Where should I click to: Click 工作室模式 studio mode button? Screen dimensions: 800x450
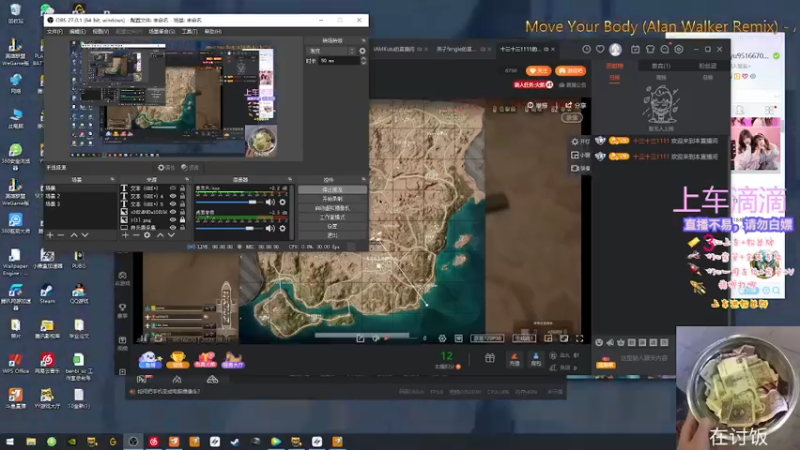[332, 217]
